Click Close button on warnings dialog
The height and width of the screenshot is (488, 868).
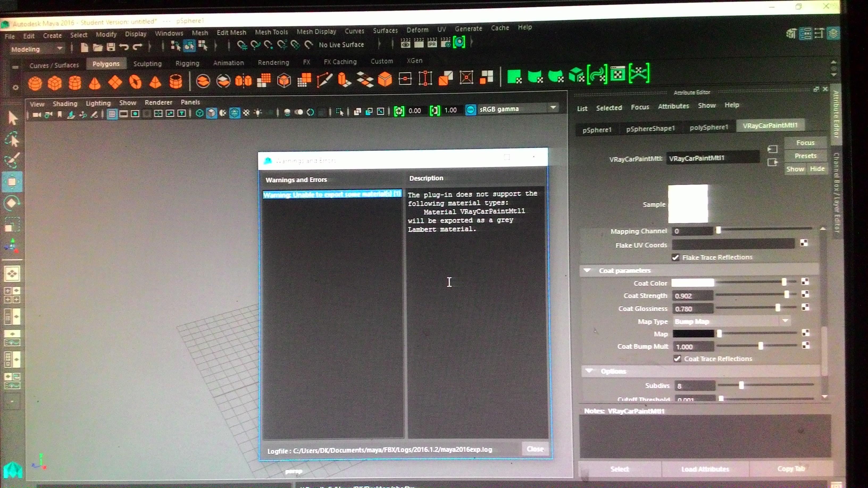click(533, 449)
